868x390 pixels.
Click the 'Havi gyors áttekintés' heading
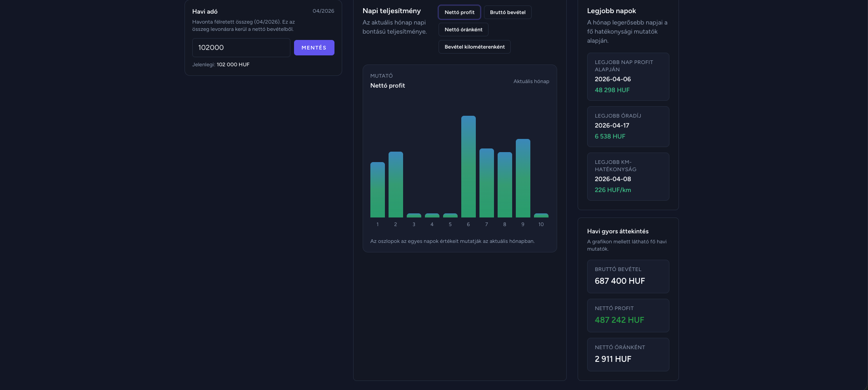coord(618,231)
